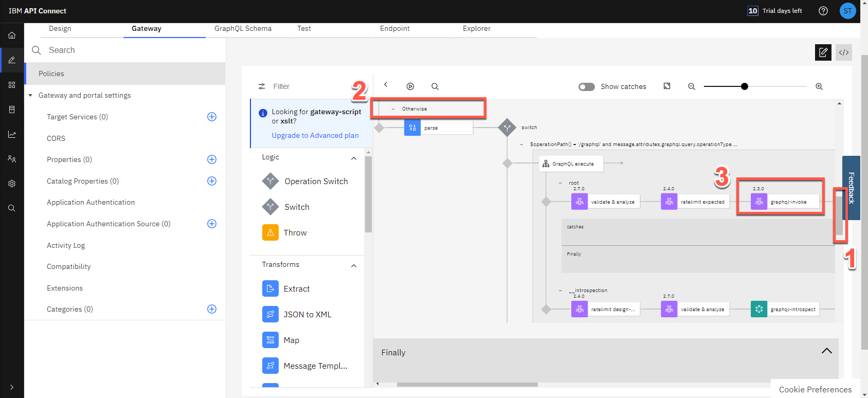868x398 pixels.
Task: Select the Throw policy icon
Action: 270,232
